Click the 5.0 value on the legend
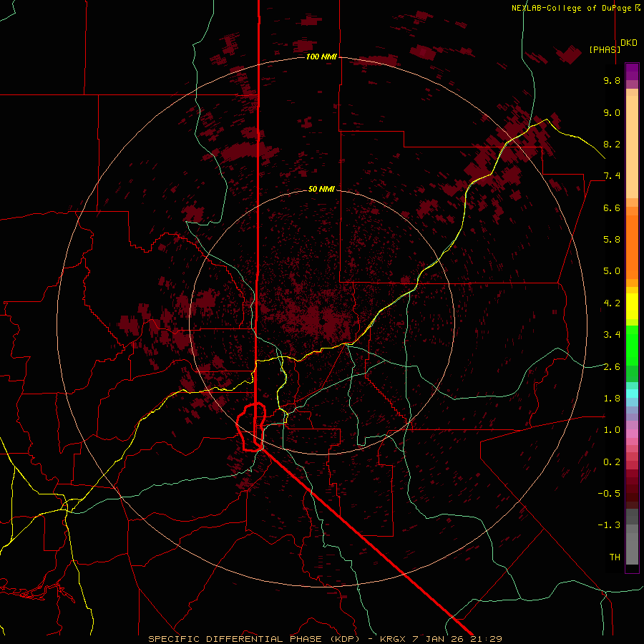This screenshot has width=644, height=644. point(612,271)
